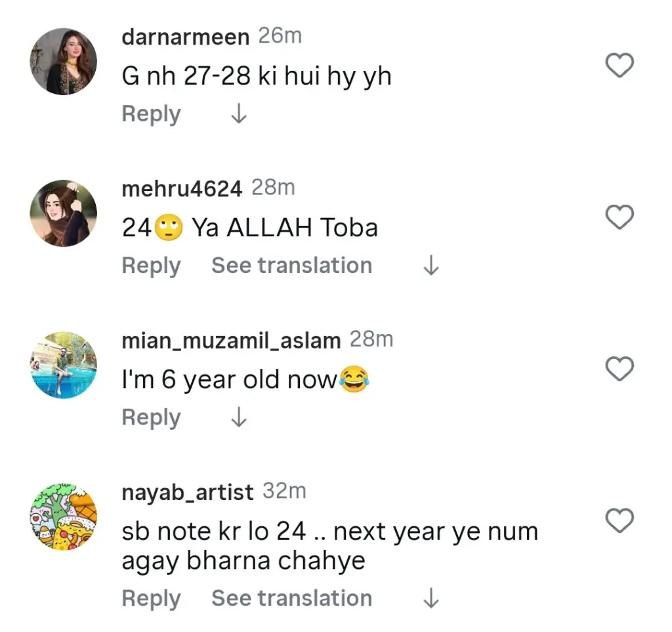
Task: Tap down arrow under mehru4624's comment
Action: [430, 266]
